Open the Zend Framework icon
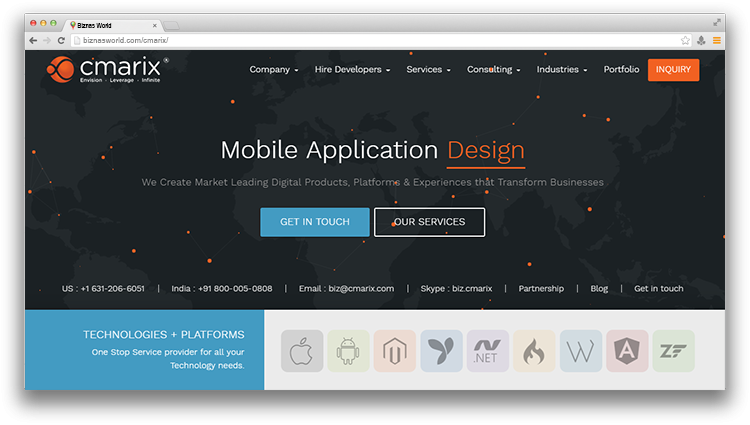 point(673,351)
